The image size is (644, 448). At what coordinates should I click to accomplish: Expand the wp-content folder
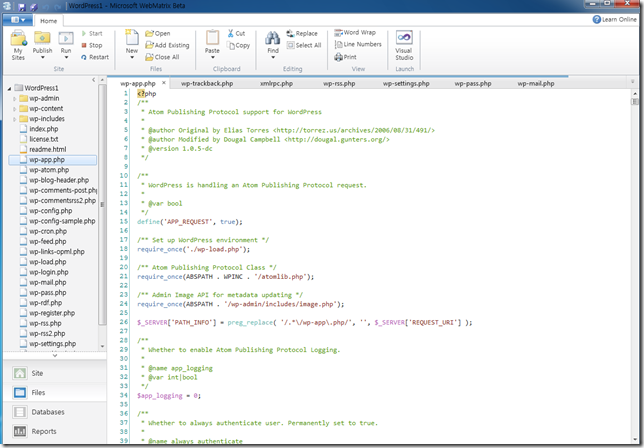(14, 109)
